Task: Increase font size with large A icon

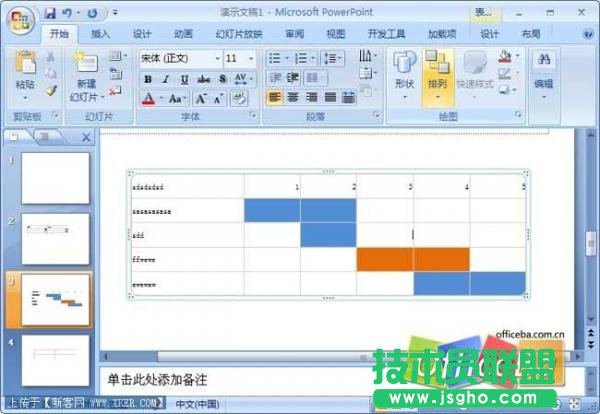Action: (201, 99)
